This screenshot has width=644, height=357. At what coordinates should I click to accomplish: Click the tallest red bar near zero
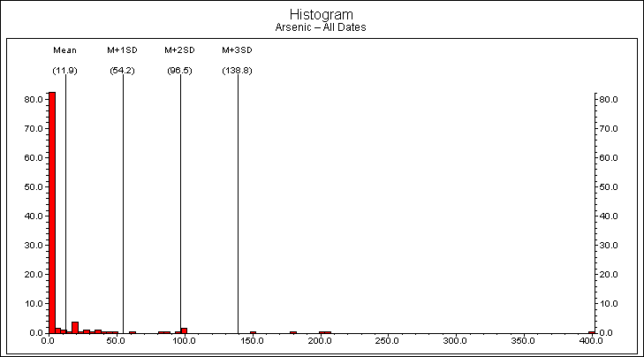pyautogui.click(x=52, y=212)
